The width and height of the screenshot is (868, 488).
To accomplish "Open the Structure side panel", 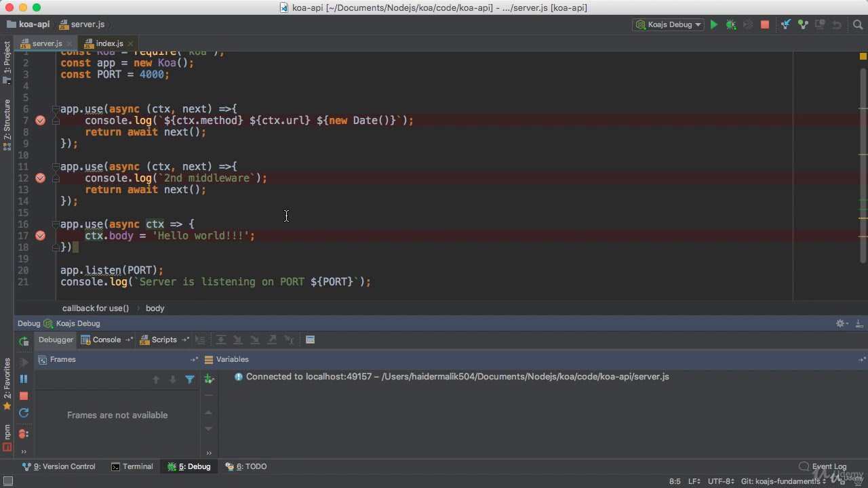I will click(x=7, y=125).
